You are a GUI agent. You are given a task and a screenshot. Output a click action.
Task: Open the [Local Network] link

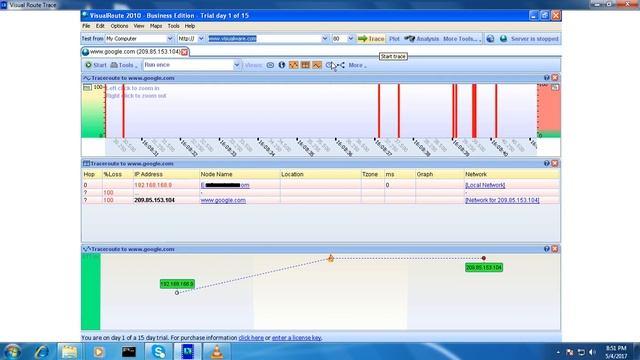[485, 185]
